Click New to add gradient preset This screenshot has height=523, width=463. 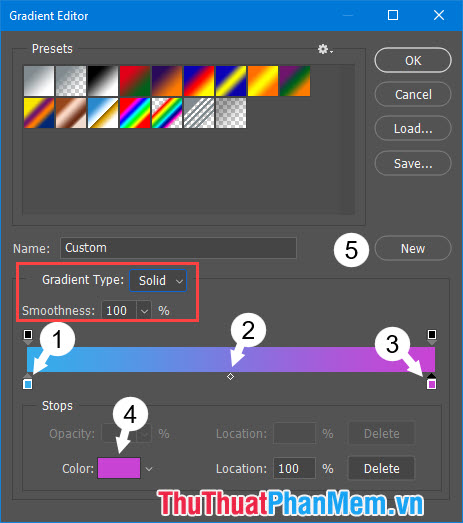pos(413,248)
